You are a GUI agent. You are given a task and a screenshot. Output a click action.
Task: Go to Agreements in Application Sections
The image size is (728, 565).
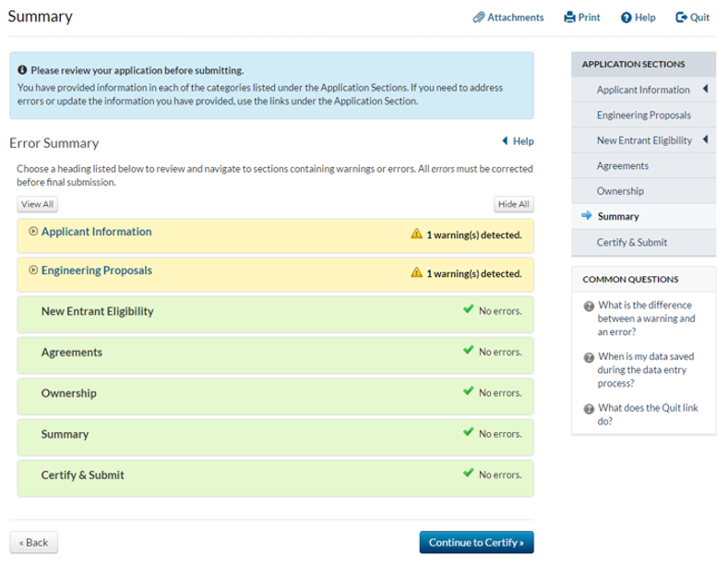[622, 166]
